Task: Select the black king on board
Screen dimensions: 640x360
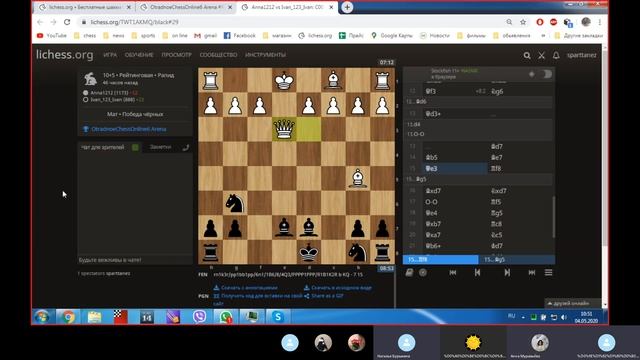Action: (309, 252)
